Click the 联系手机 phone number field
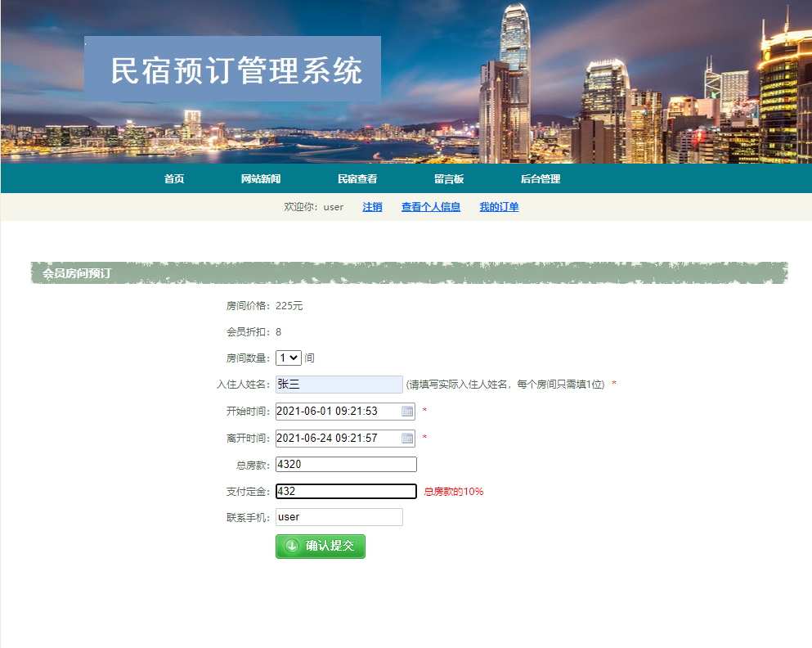The height and width of the screenshot is (648, 812). coord(338,516)
